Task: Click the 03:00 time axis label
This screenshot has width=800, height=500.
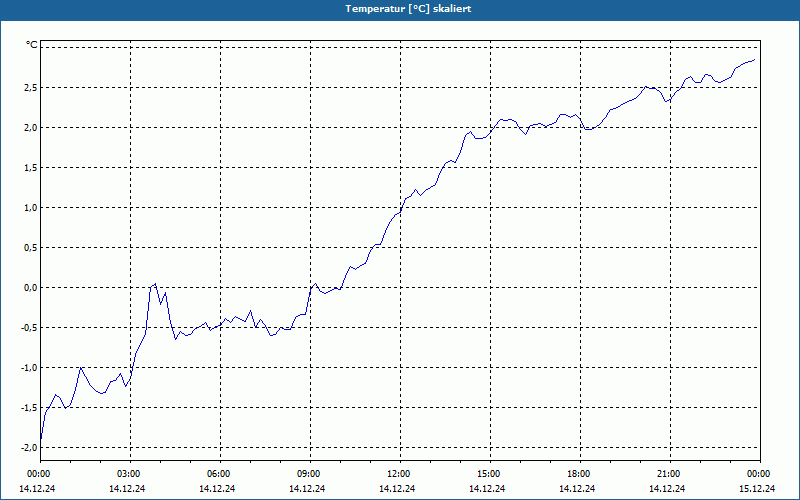Action: click(x=131, y=474)
